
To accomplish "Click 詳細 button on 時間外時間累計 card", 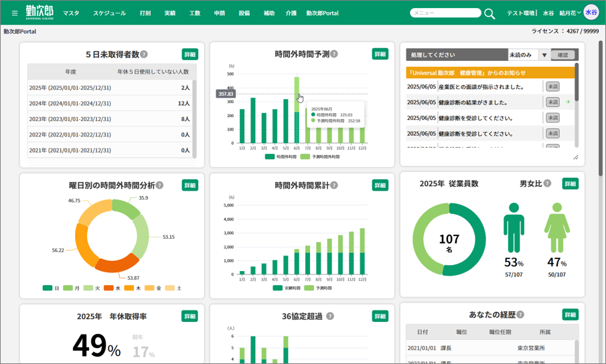I will pos(380,185).
